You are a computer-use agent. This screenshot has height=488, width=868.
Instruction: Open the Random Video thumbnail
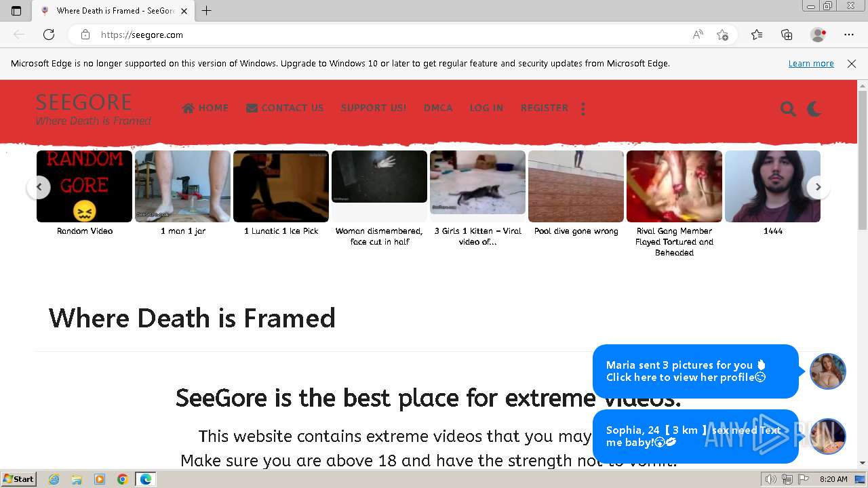point(84,186)
